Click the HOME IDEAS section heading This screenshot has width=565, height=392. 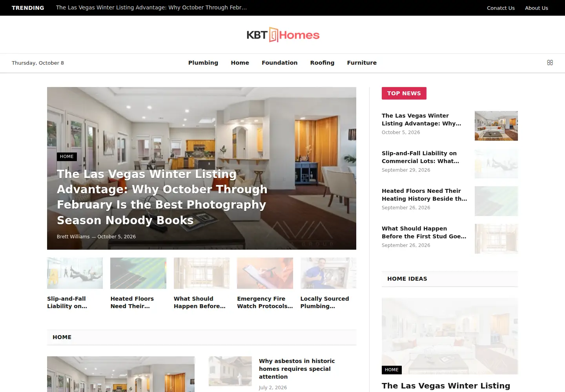407,279
